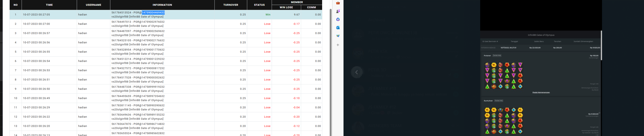This screenshot has width=644, height=136.
Task: Click the previous-image back chevron button
Action: click(357, 72)
